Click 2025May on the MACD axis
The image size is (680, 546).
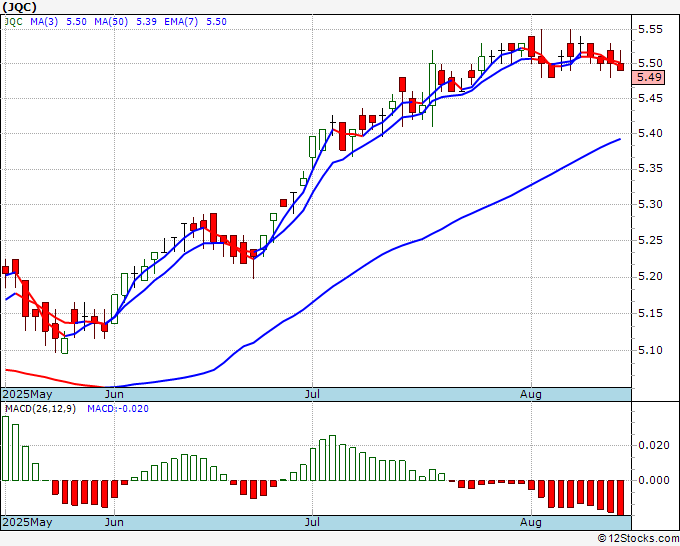point(28,522)
